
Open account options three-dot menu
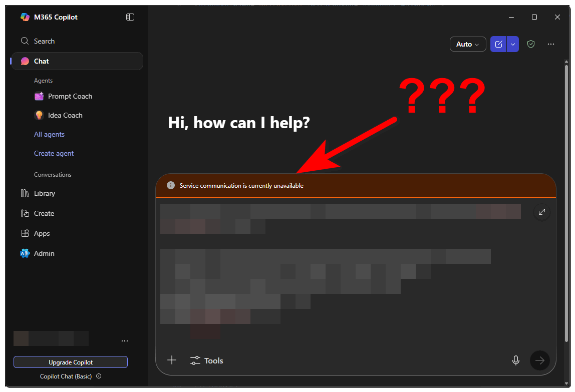[x=125, y=340]
